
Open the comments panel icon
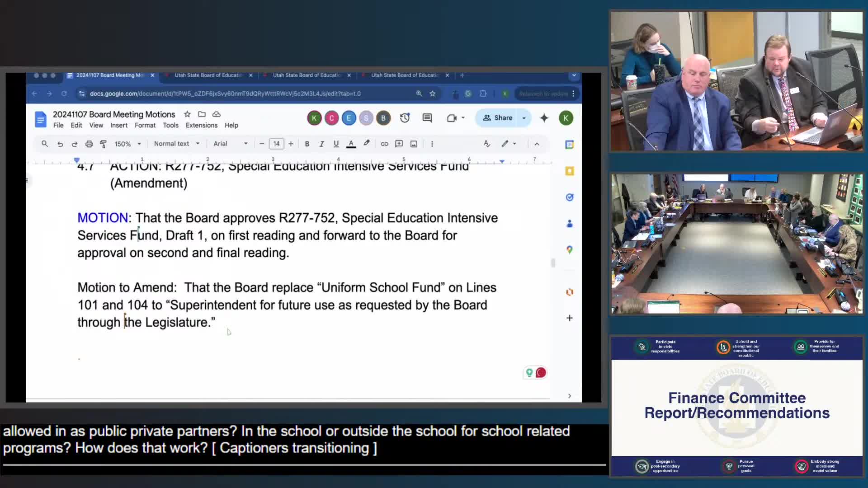coord(427,118)
